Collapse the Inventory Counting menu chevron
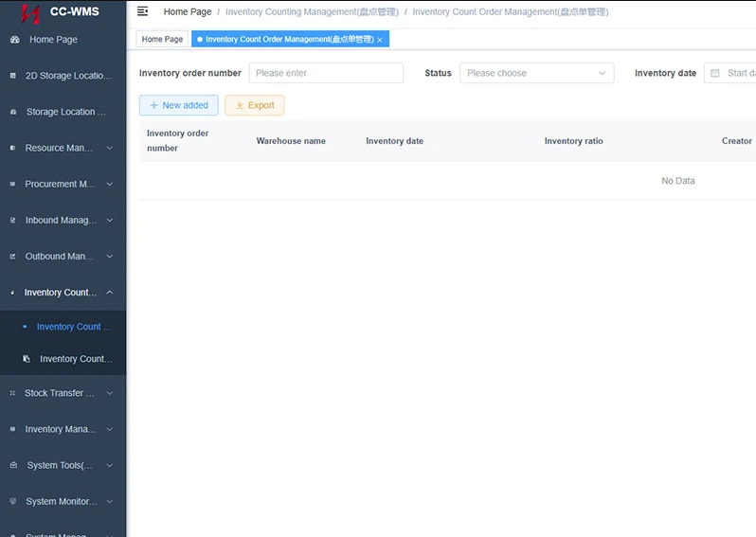756x537 pixels. 110,292
